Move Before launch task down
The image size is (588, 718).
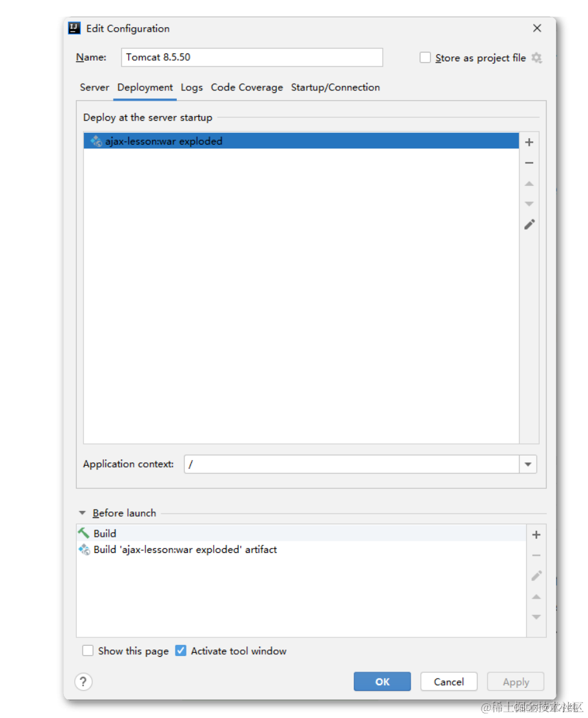pyautogui.click(x=536, y=617)
